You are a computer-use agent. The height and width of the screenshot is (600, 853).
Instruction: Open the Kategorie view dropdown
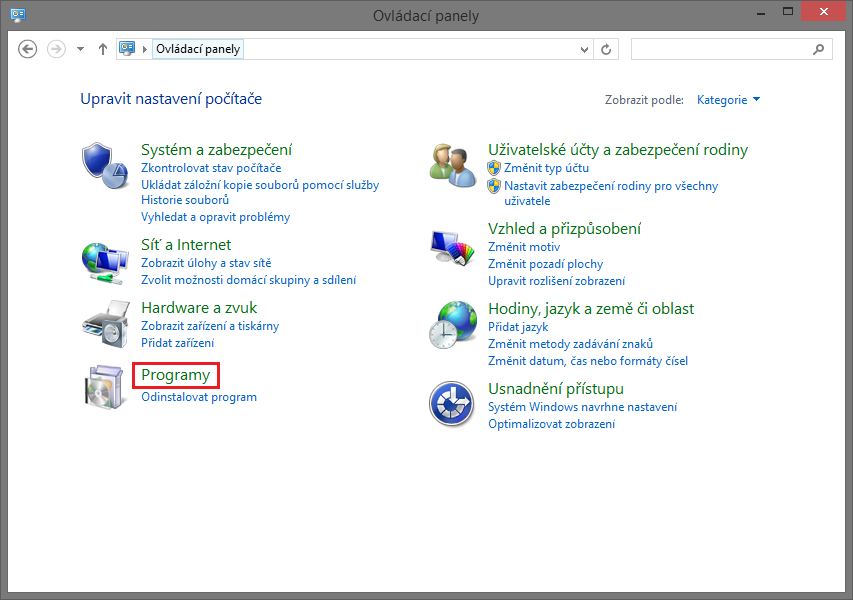pyautogui.click(x=728, y=100)
